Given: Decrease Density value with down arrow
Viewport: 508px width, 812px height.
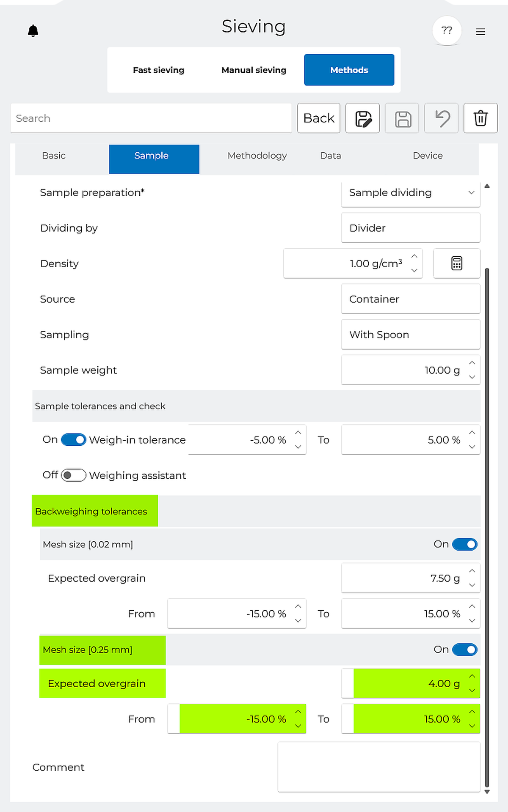Looking at the screenshot, I should [414, 270].
